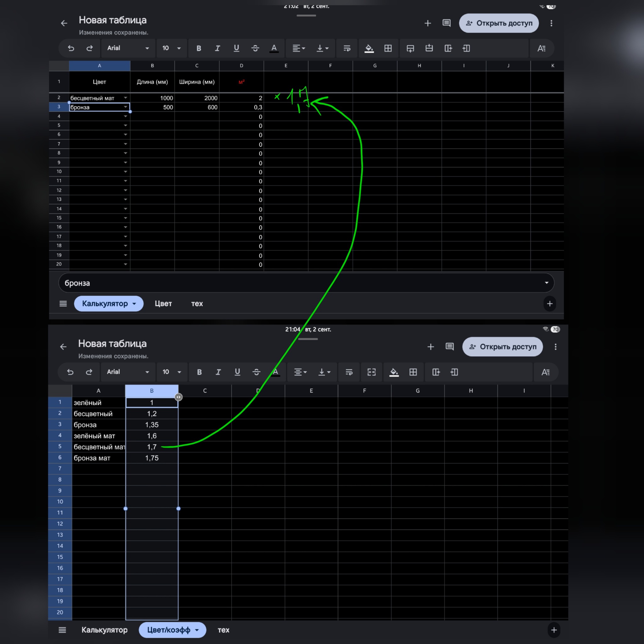
Task: Click text wrapping icon in top toolbar
Action: (347, 48)
